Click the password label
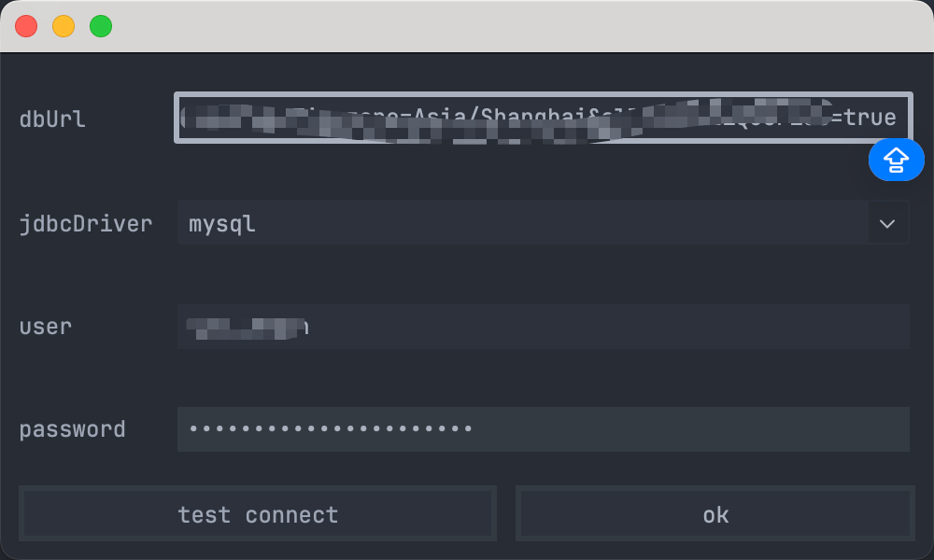Viewport: 934px width, 560px height. pos(72,429)
